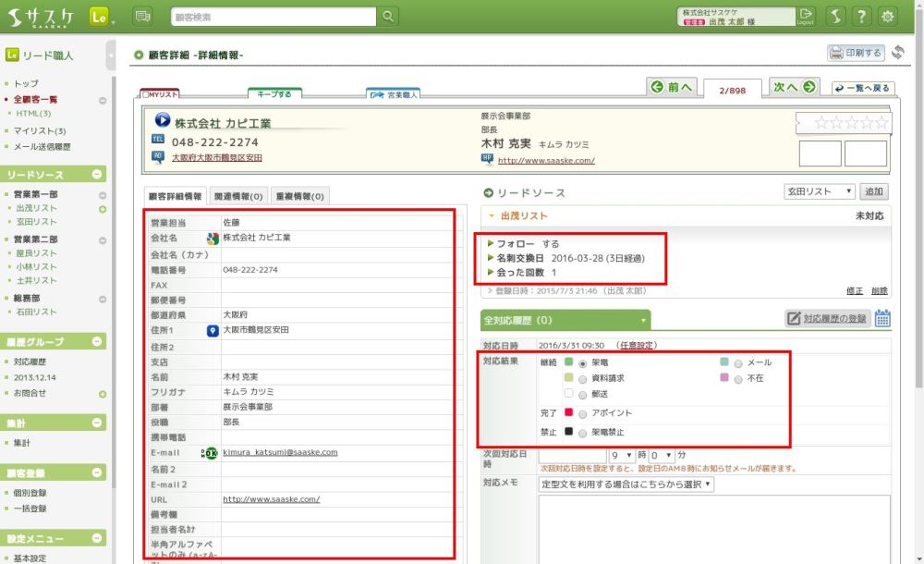Open the 定型文 template selection dropdown
This screenshot has height=564, width=924.
(x=626, y=484)
